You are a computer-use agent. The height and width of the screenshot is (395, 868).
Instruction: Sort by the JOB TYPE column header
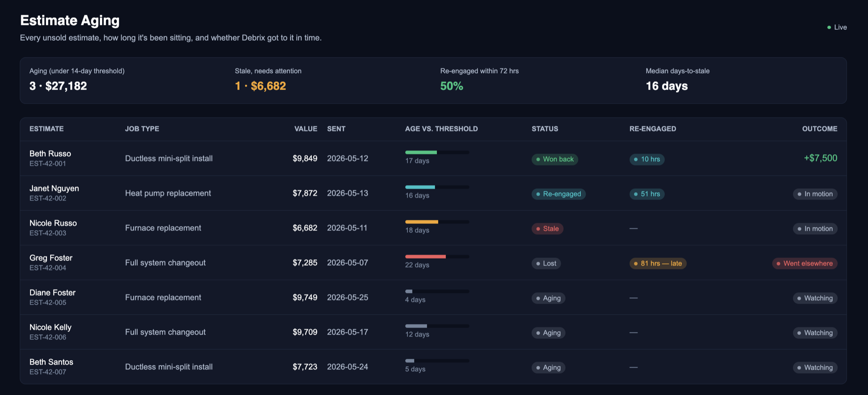[x=142, y=129]
